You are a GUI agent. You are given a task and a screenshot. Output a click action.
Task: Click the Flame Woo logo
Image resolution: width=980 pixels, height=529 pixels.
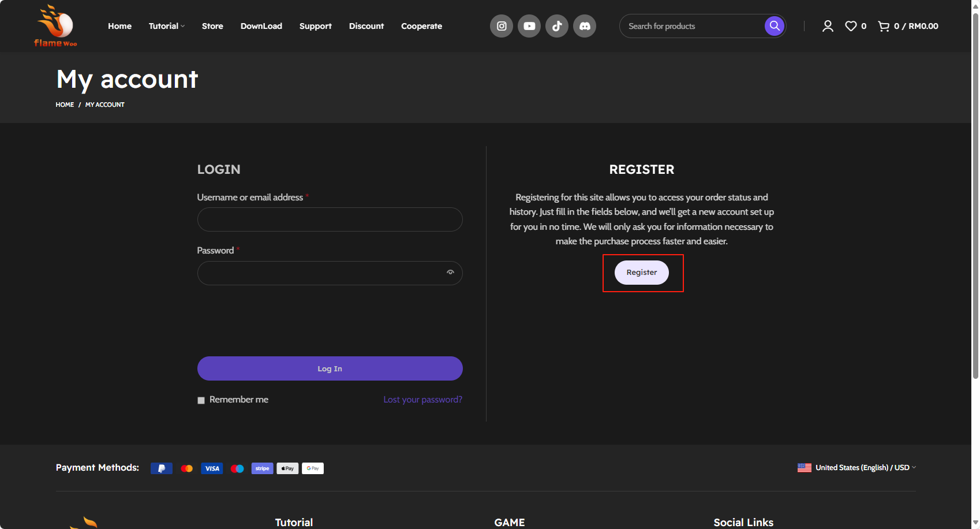[x=55, y=26]
